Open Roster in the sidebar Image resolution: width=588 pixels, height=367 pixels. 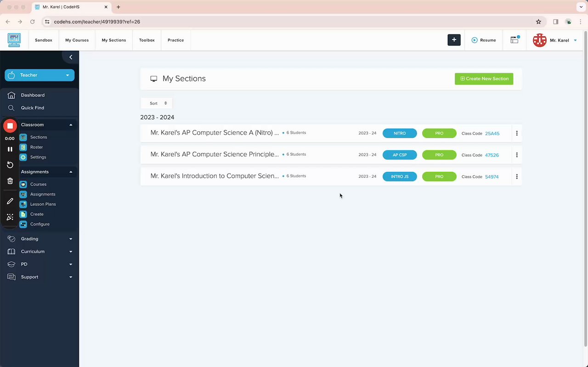[36, 147]
